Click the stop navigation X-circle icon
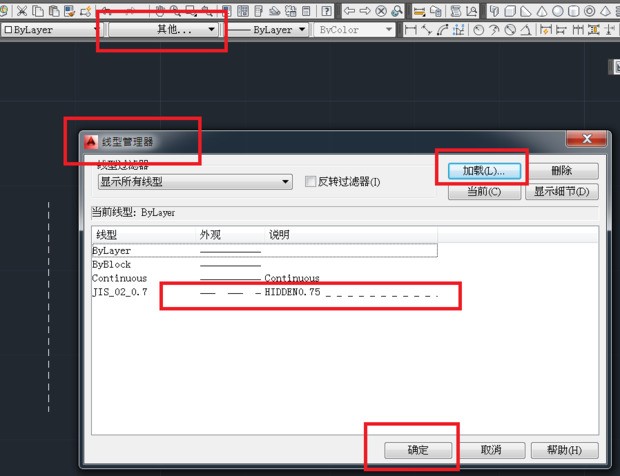Image resolution: width=620 pixels, height=476 pixels. point(381,11)
